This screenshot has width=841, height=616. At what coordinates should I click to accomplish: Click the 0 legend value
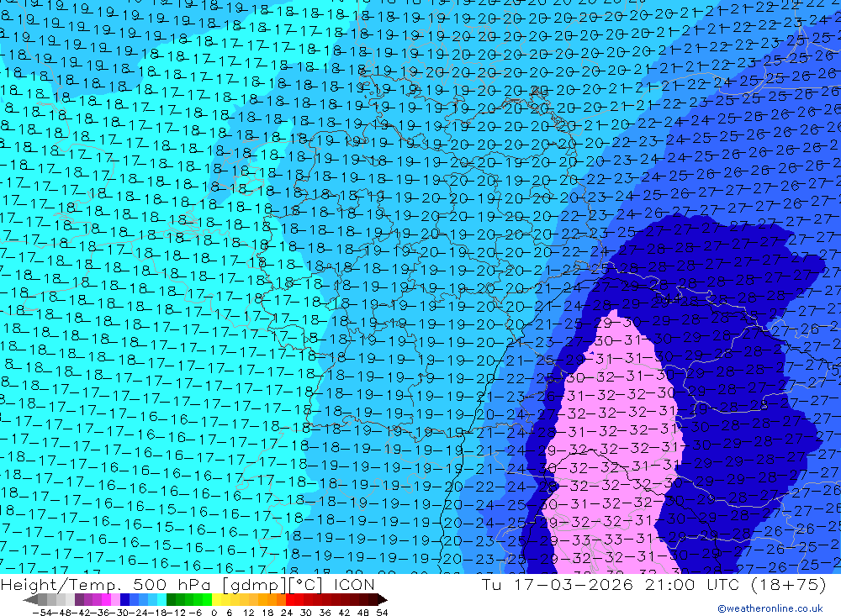[214, 613]
